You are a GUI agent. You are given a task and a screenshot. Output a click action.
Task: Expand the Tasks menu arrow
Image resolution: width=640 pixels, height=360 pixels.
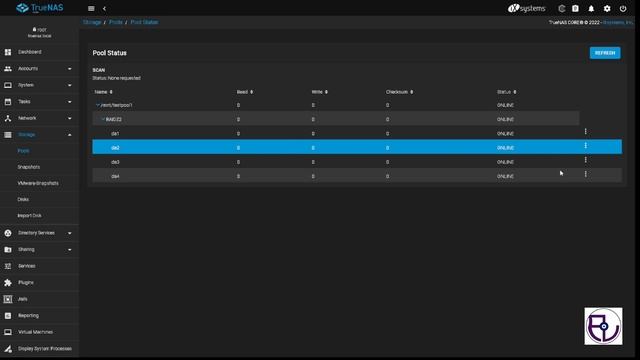pos(69,102)
